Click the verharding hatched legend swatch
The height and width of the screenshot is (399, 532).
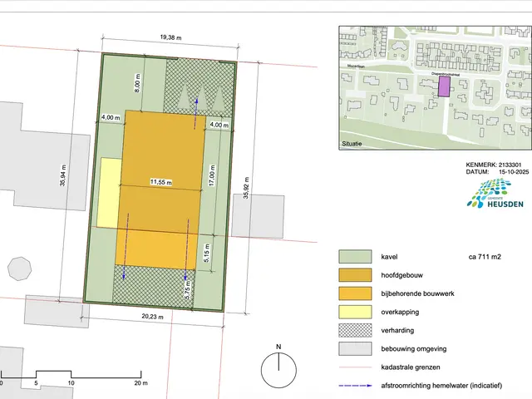[355, 330]
